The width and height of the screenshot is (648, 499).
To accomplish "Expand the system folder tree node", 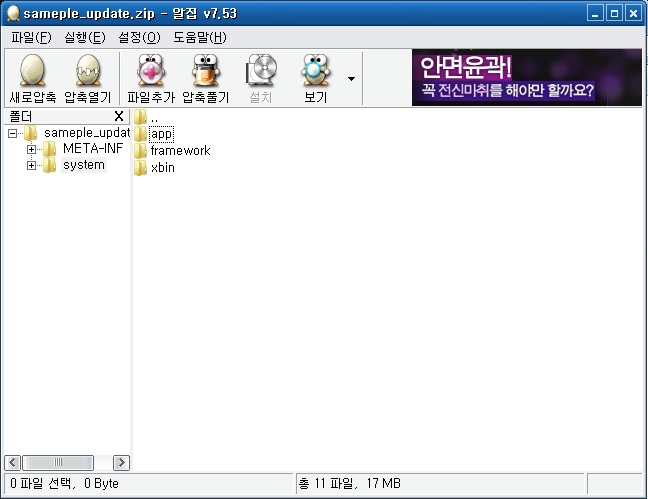I will click(31, 165).
